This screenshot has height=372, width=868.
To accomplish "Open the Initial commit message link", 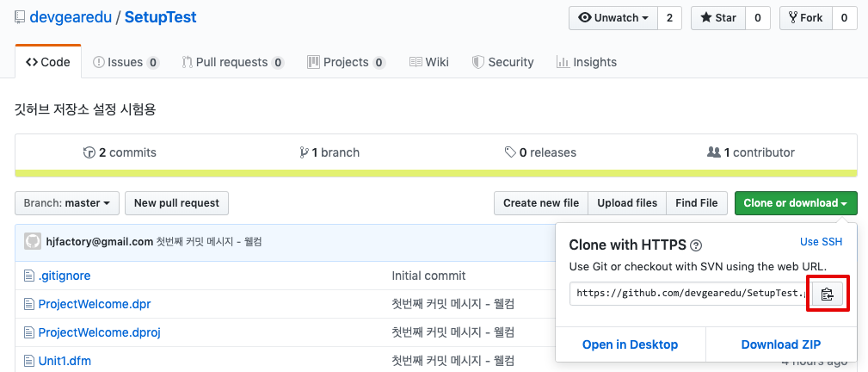I will (x=428, y=276).
